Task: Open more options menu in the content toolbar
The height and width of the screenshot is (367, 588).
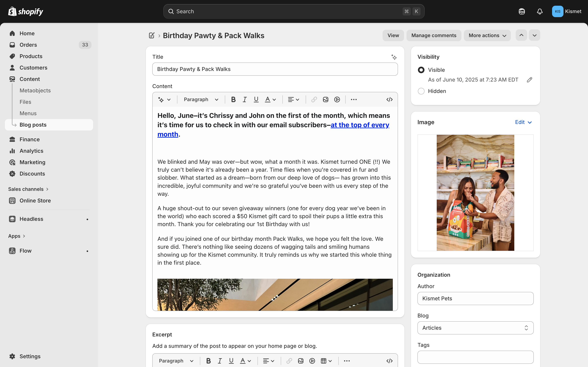Action: click(354, 99)
